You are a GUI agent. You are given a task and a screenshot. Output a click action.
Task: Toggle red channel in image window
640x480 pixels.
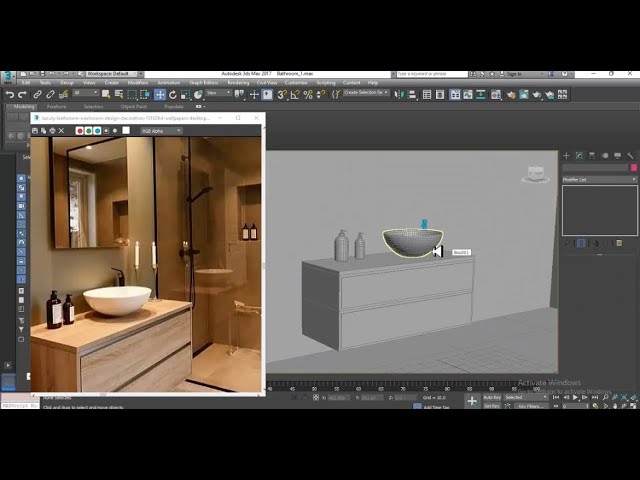80,131
